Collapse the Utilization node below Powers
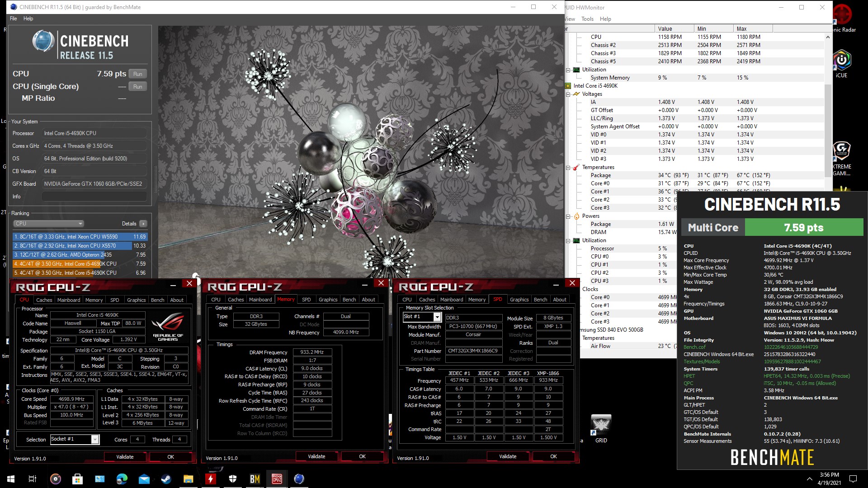This screenshot has width=868, height=488. (x=568, y=240)
